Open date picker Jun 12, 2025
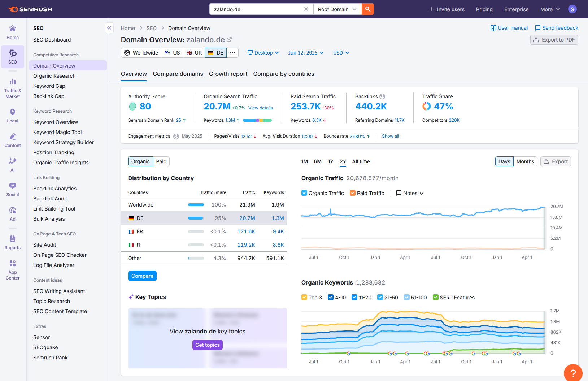This screenshot has height=381, width=588. [306, 53]
